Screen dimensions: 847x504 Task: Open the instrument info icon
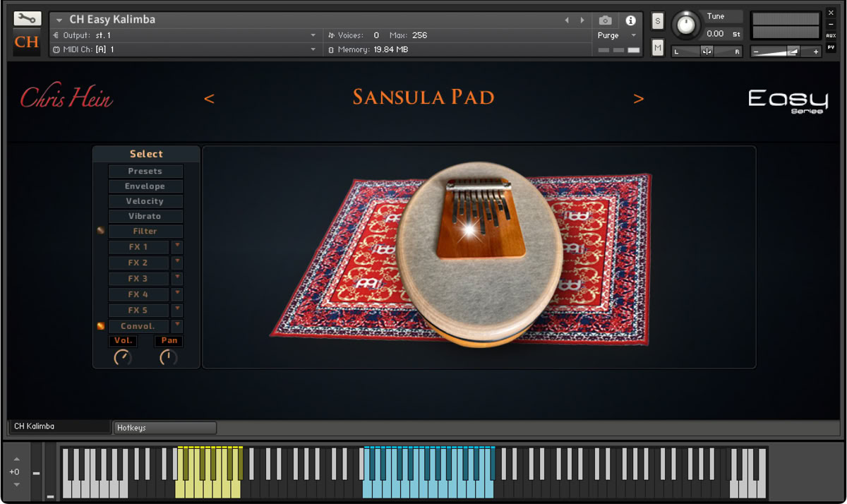[630, 20]
